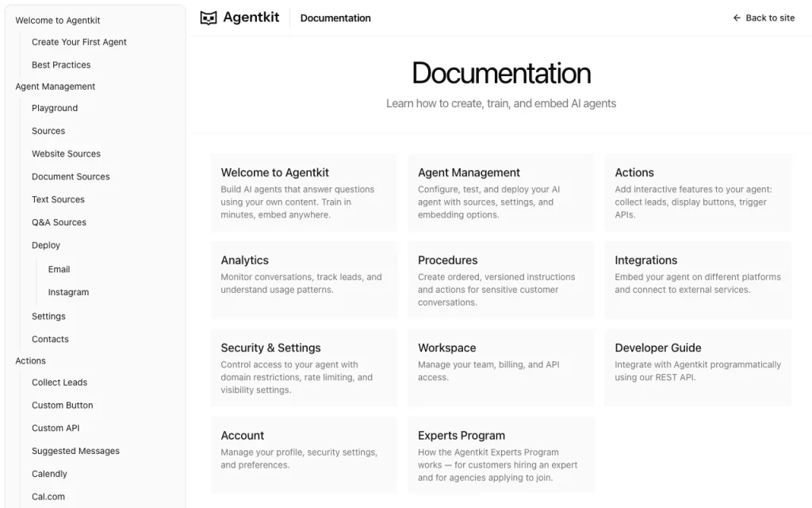Open the Developer Guide card
812x508 pixels.
point(698,368)
